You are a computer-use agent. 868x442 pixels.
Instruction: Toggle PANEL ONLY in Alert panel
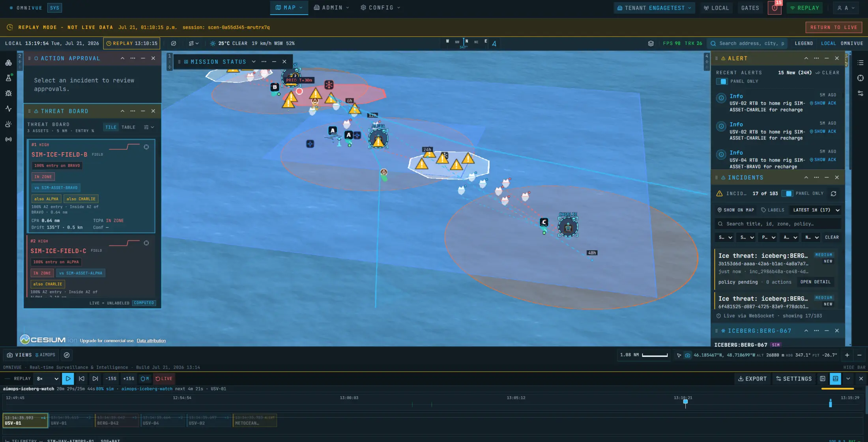(x=722, y=81)
